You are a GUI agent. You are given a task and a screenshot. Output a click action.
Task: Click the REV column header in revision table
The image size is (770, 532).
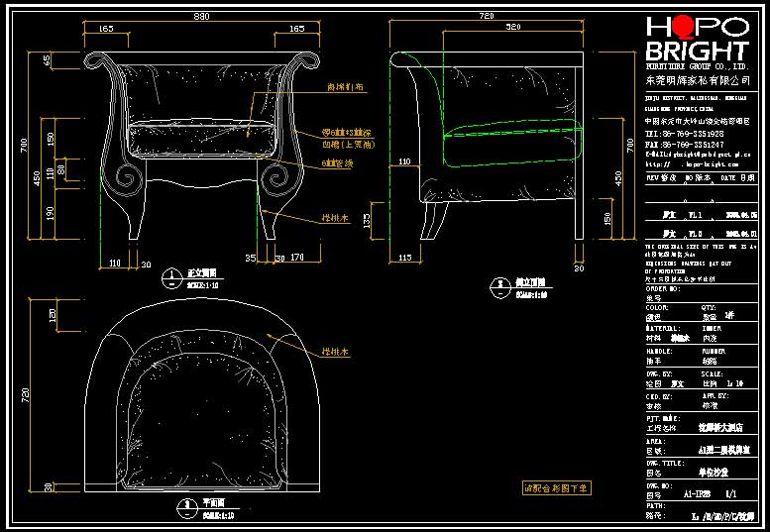[661, 178]
